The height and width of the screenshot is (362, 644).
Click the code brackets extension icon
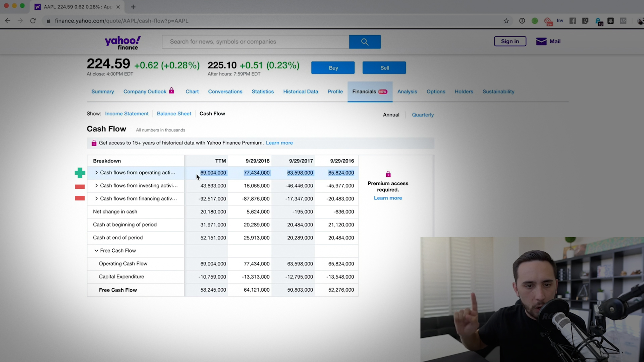point(623,21)
